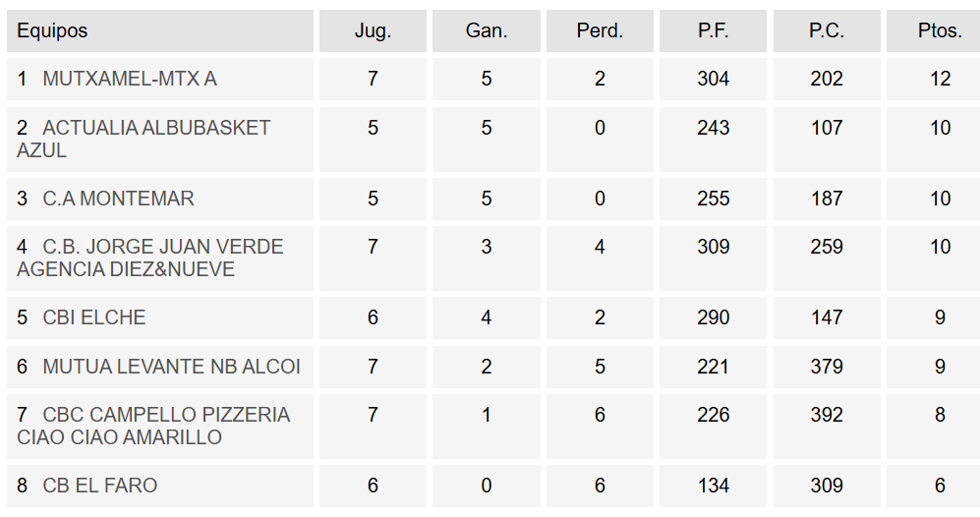
Task: Select the ACTUALIA ALBUBASKET AZUL team
Action: (144, 139)
